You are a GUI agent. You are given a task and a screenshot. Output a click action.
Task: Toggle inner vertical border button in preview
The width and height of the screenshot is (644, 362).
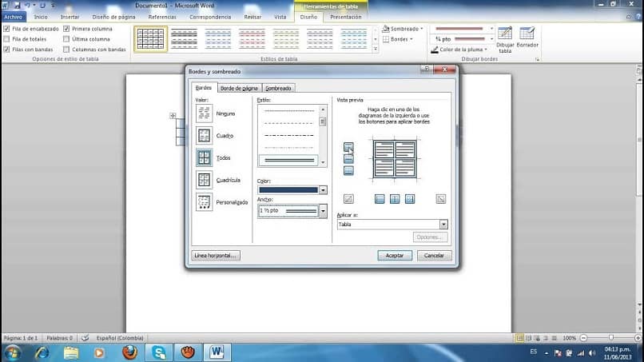[x=395, y=199]
